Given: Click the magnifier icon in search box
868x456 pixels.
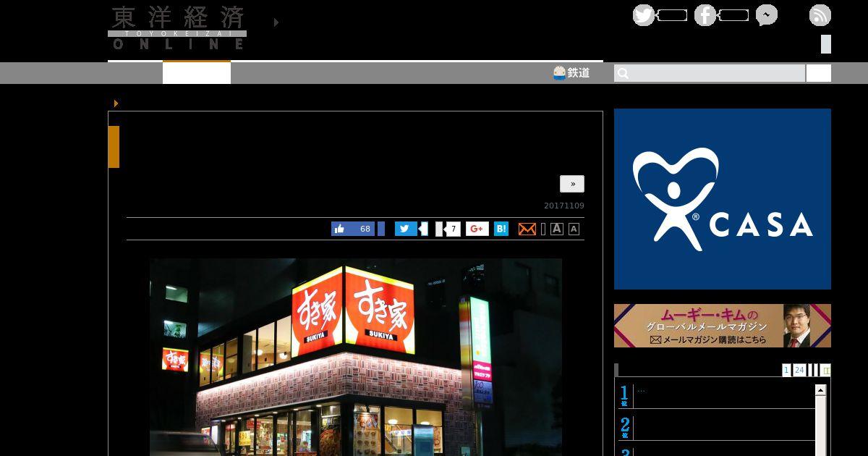Looking at the screenshot, I should pos(624,73).
